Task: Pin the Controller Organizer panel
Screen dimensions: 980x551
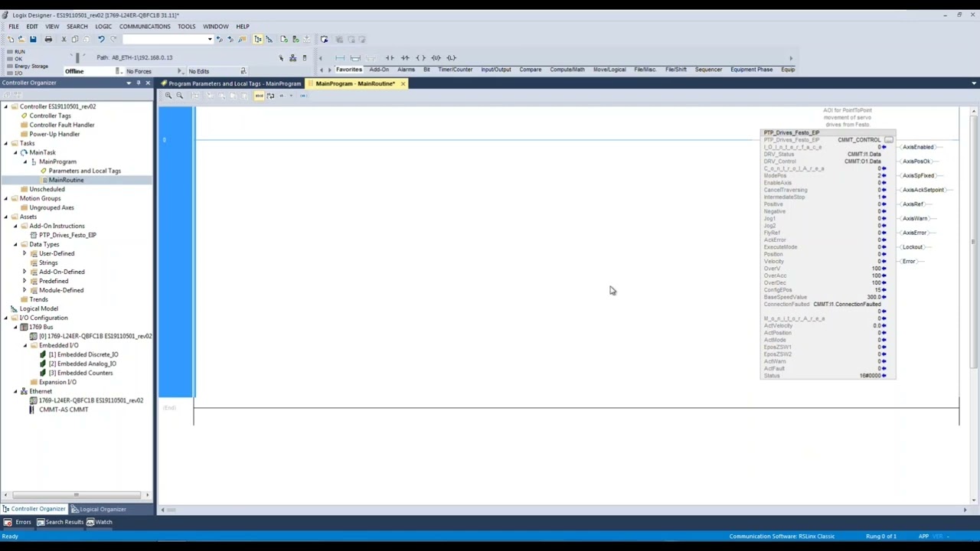Action: click(x=138, y=83)
